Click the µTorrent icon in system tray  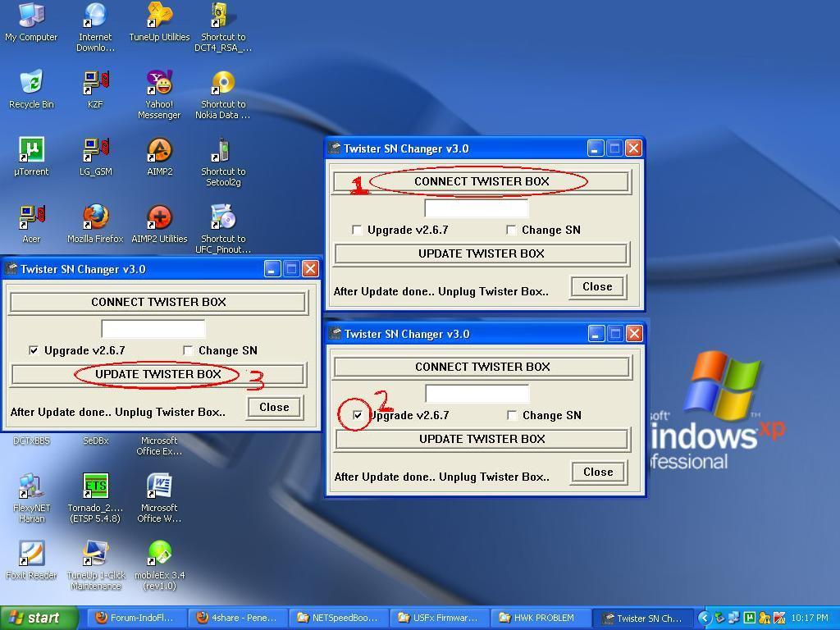click(750, 618)
